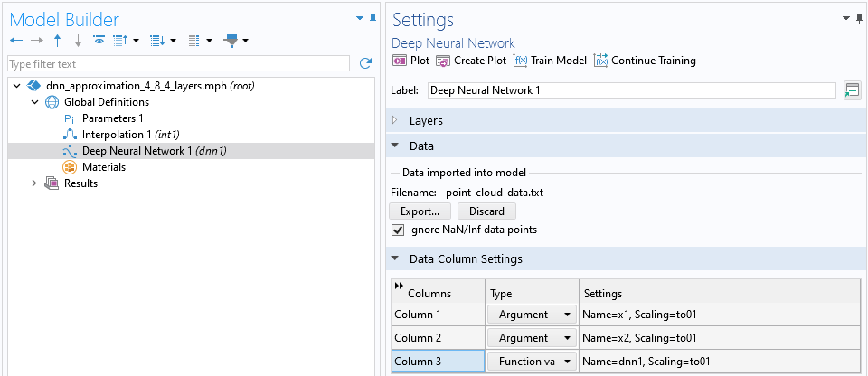
Task: Click the show/eye icon in Model Builder toolbar
Action: coord(99,41)
